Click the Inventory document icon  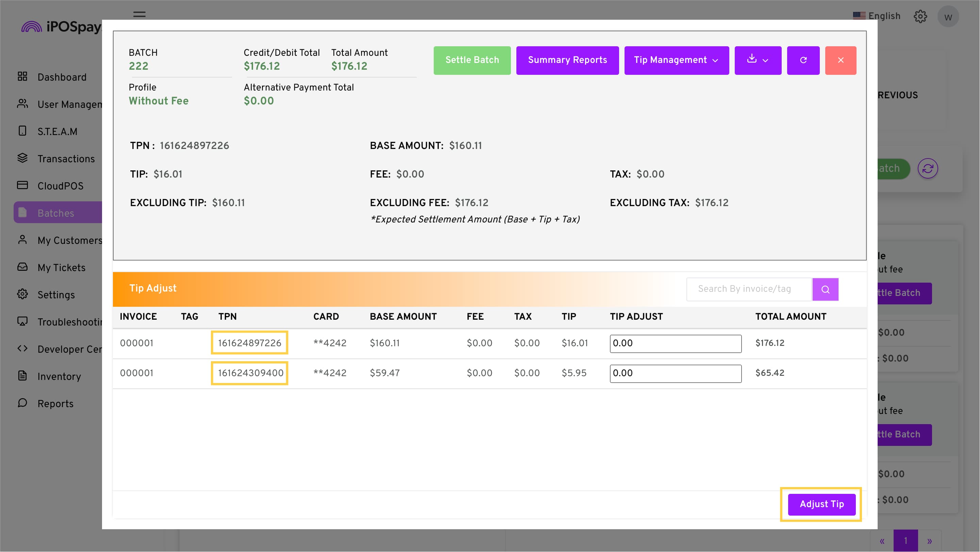tap(22, 376)
